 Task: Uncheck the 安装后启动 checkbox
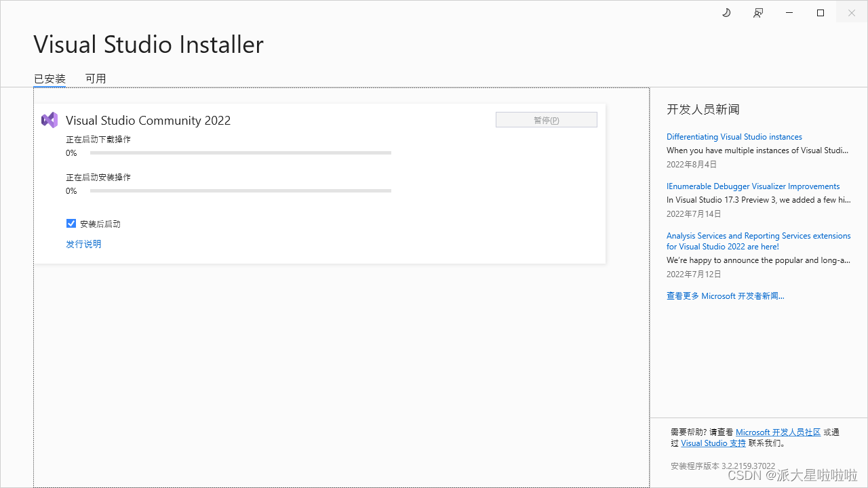pos(71,224)
